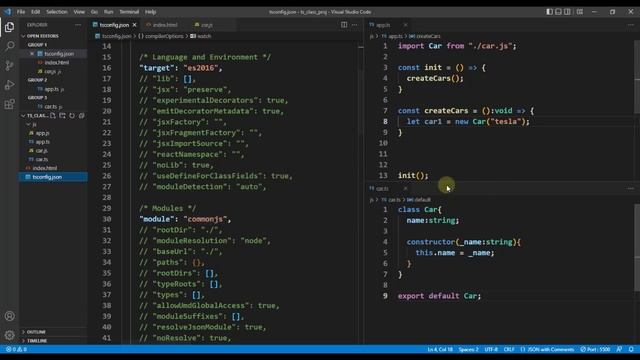Open the Run menu
The image size is (640, 360).
pos(108,12)
